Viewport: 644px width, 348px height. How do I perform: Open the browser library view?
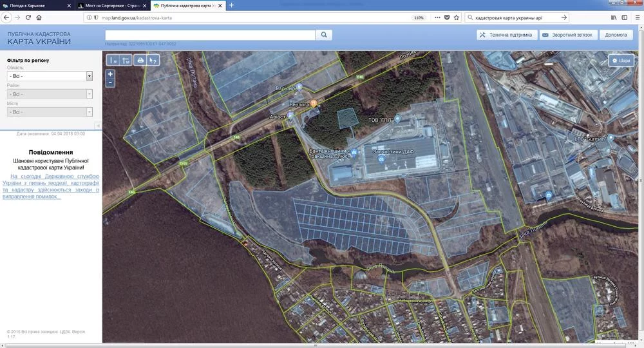pos(614,17)
